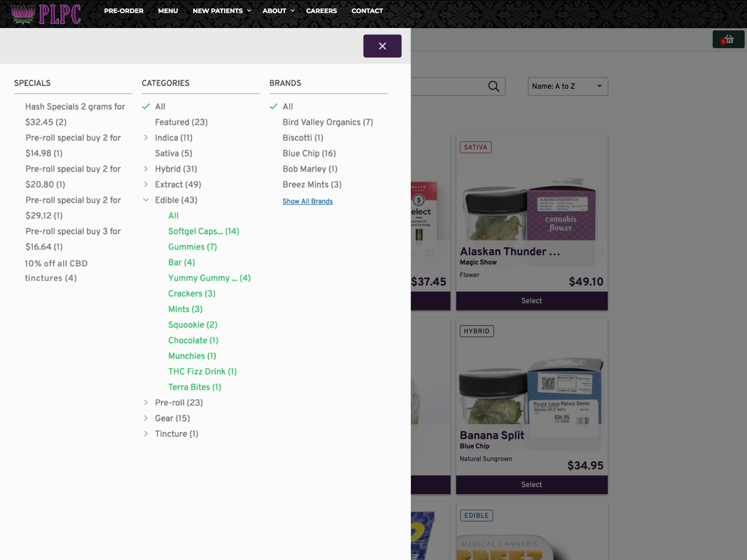Open the Banana Split product title

point(492,435)
